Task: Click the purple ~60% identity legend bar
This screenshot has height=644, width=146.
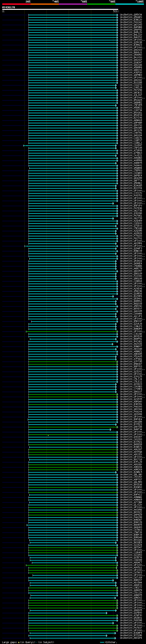Action: click(73, 4)
